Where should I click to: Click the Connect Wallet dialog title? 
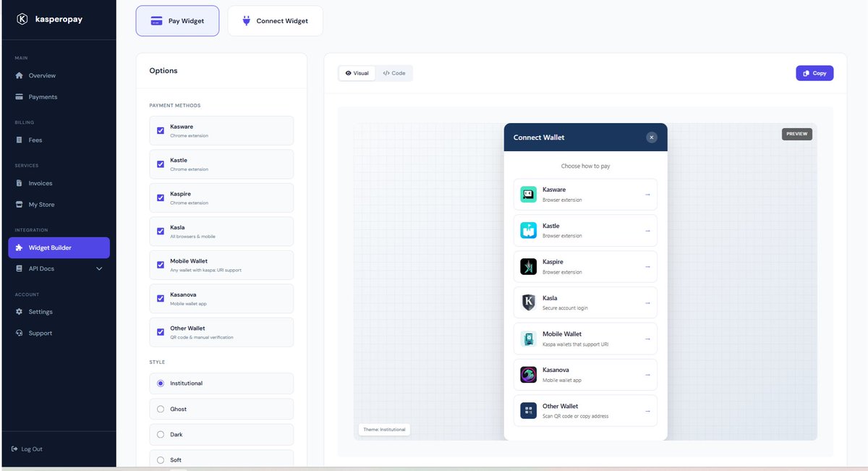point(539,137)
